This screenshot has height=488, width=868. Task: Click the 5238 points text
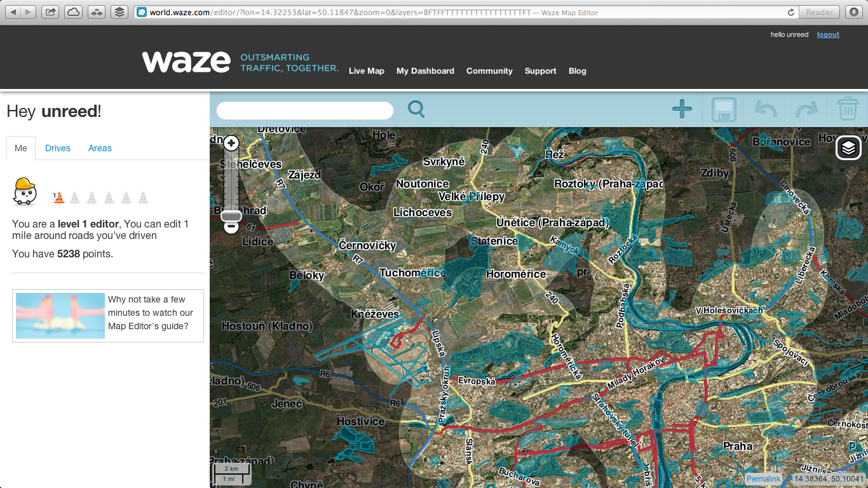tap(62, 254)
